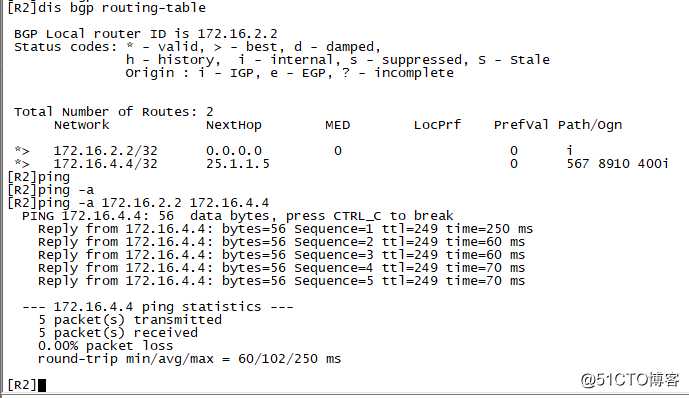Click the 'Total Number of Routes: 2' line
The width and height of the screenshot is (689, 398).
click(114, 112)
